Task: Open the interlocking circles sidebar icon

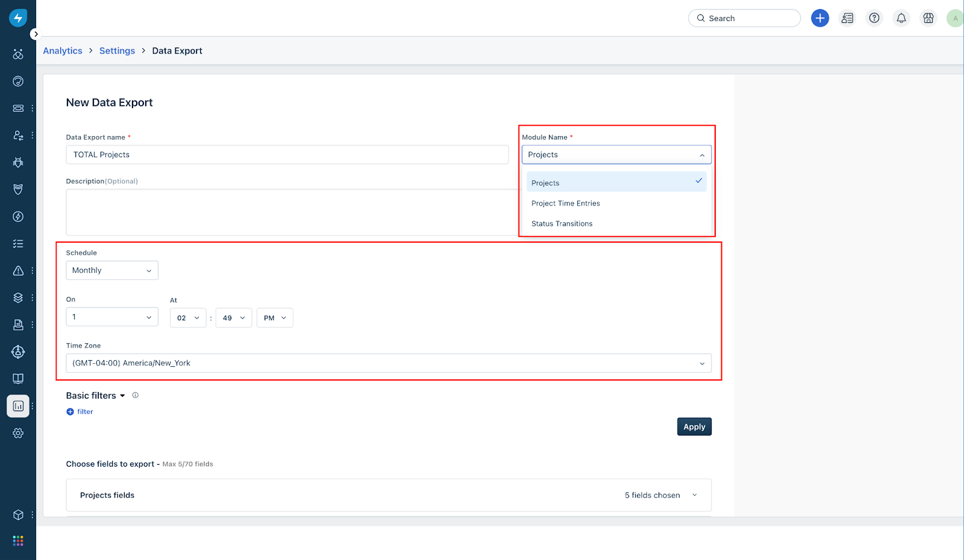Action: pos(18,54)
